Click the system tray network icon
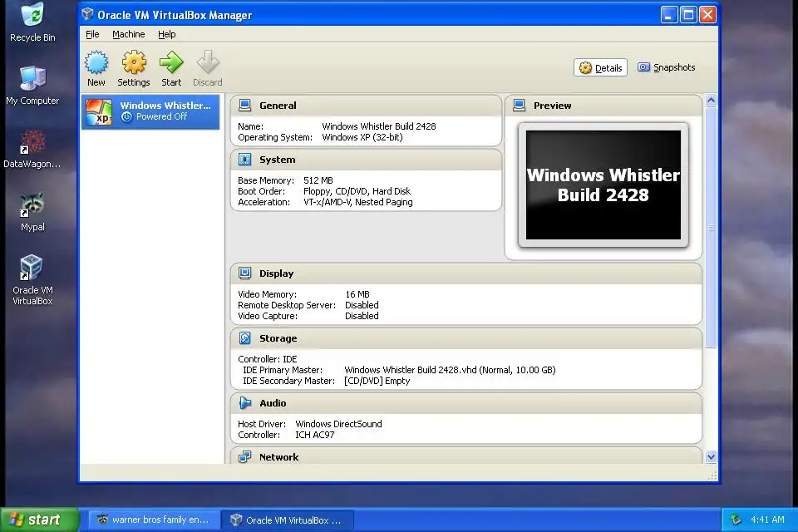Viewport: 798px width, 532px height. 736,520
